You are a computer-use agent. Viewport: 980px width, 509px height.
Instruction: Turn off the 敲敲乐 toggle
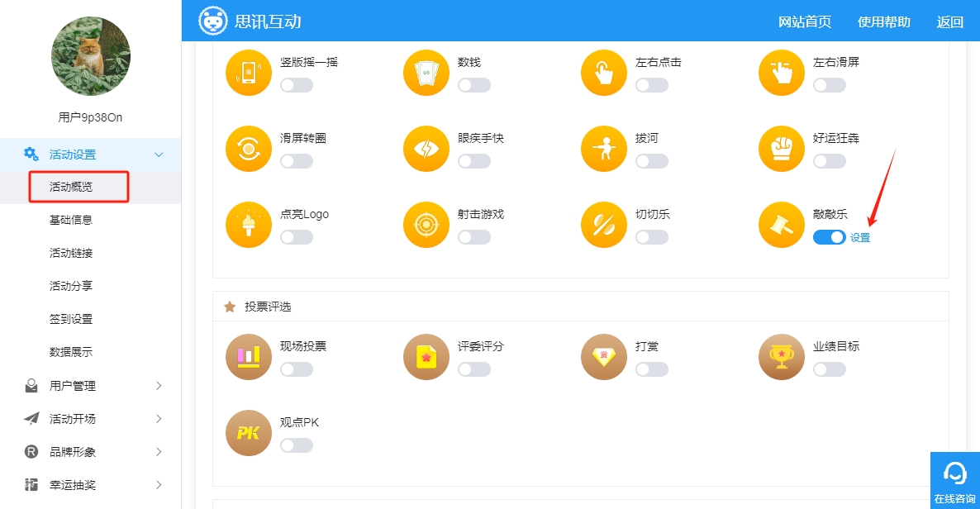830,238
